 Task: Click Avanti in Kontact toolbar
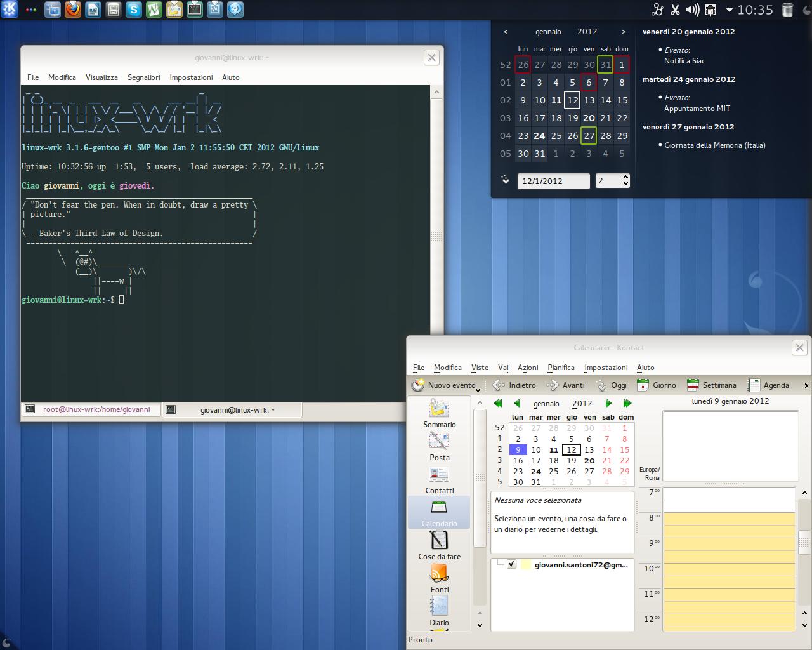[x=566, y=385]
